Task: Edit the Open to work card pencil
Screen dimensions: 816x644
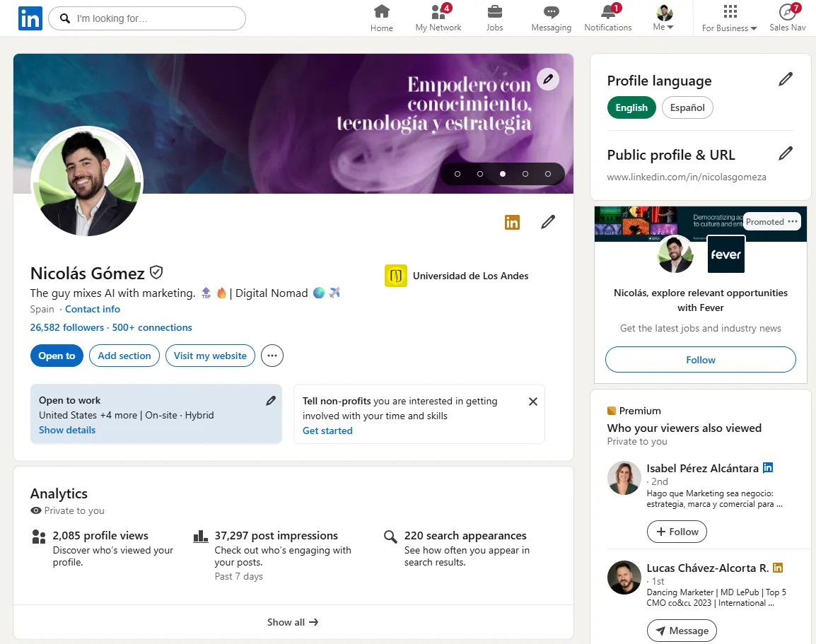Action: click(x=271, y=401)
